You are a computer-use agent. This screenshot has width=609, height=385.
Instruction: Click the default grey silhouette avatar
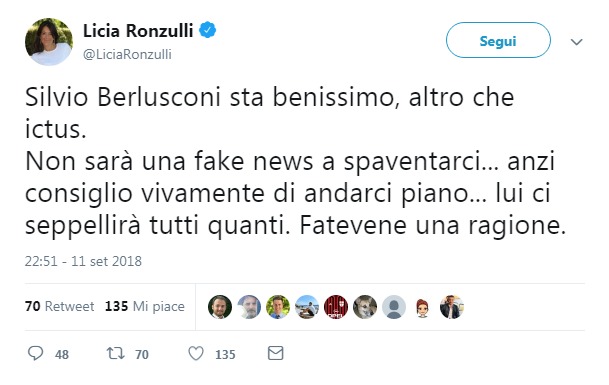[x=394, y=307]
